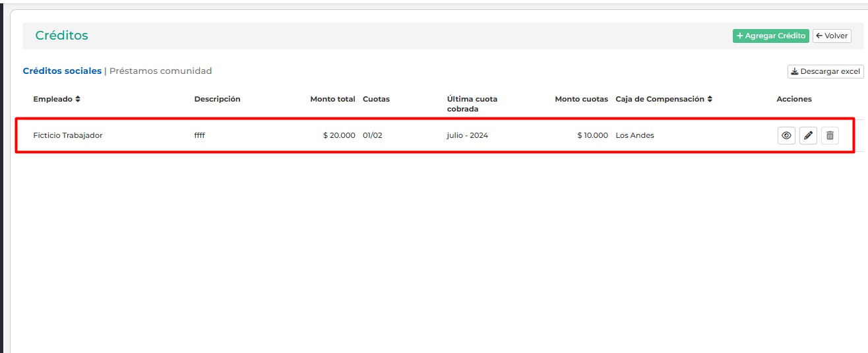868x353 pixels.
Task: Click the Descripción column header
Action: [217, 99]
